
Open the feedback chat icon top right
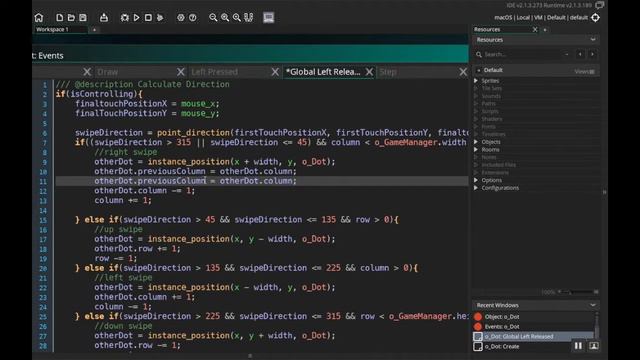[x=599, y=5]
